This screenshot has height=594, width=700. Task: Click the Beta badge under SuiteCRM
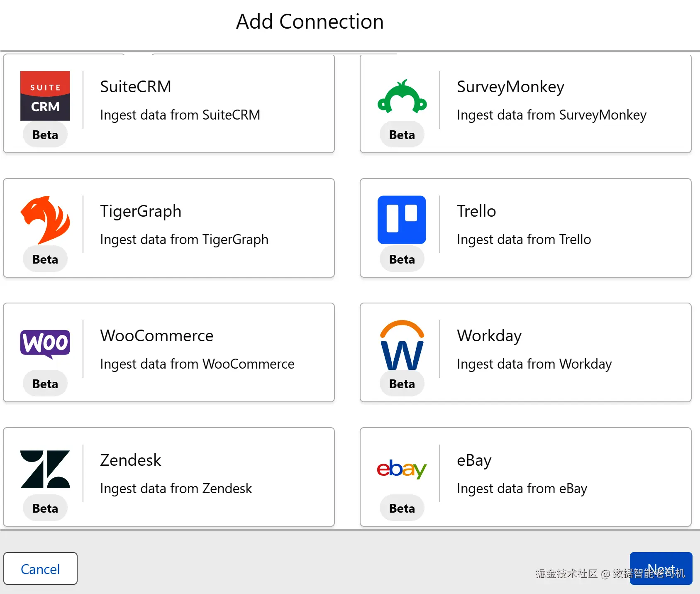click(x=45, y=134)
